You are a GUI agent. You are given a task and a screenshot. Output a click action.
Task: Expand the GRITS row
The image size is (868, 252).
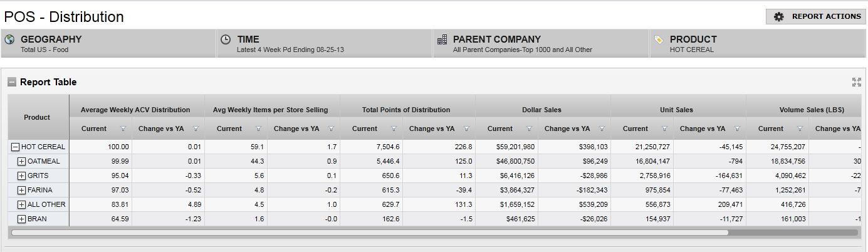click(21, 176)
